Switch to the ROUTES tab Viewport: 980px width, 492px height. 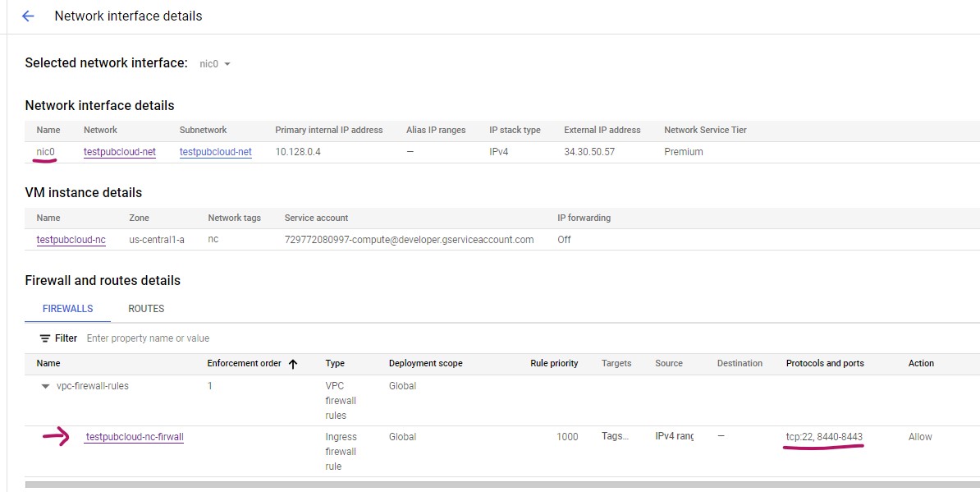146,309
